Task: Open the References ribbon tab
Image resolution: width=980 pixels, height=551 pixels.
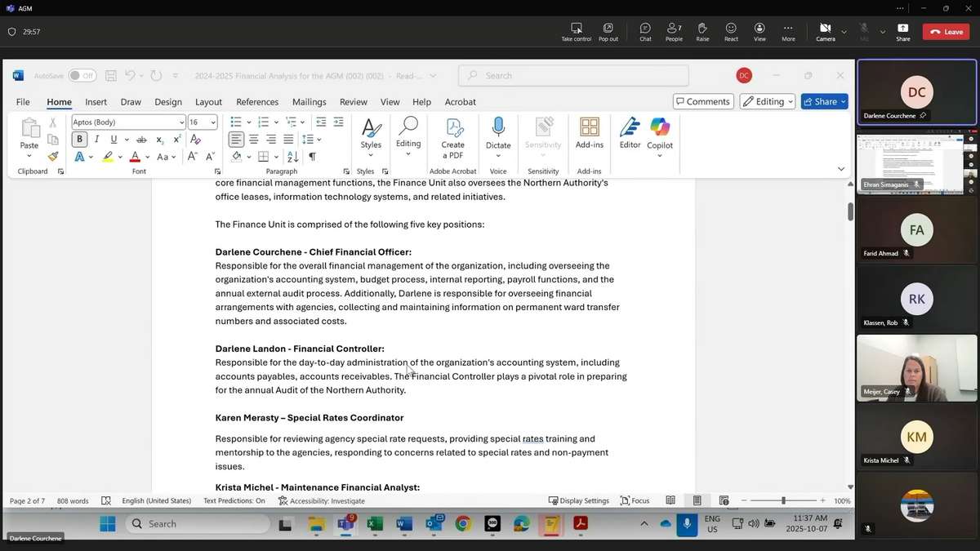Action: (x=257, y=102)
